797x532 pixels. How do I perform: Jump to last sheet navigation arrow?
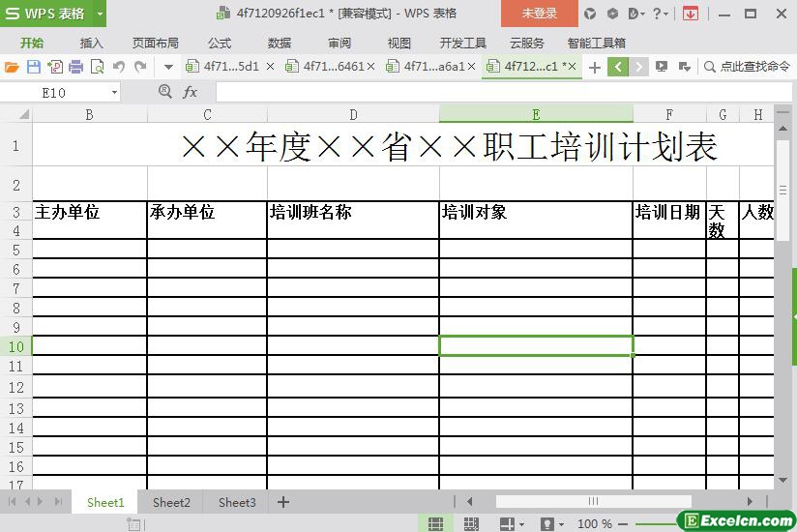(58, 502)
